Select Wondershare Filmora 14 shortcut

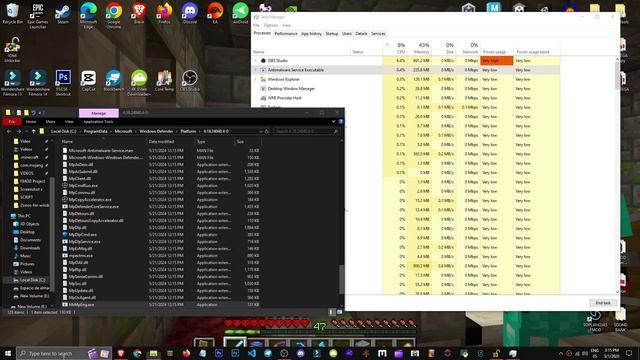(x=38, y=83)
